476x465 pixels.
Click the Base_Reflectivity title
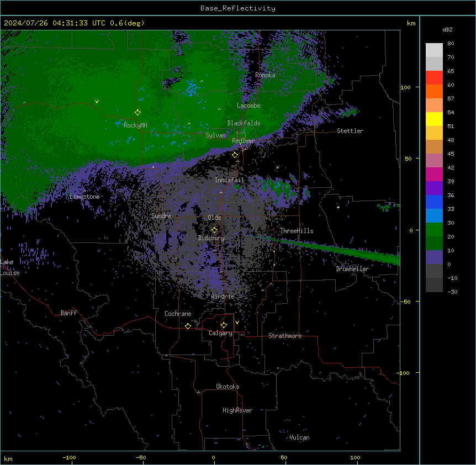point(238,8)
